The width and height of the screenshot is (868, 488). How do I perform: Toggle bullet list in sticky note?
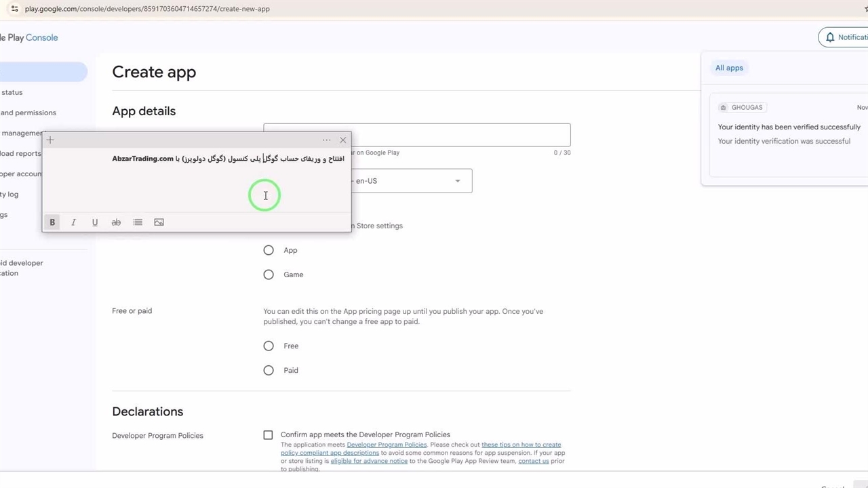[138, 222]
